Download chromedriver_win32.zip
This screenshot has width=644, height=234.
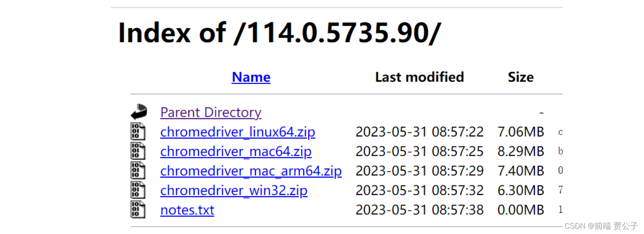coord(234,190)
